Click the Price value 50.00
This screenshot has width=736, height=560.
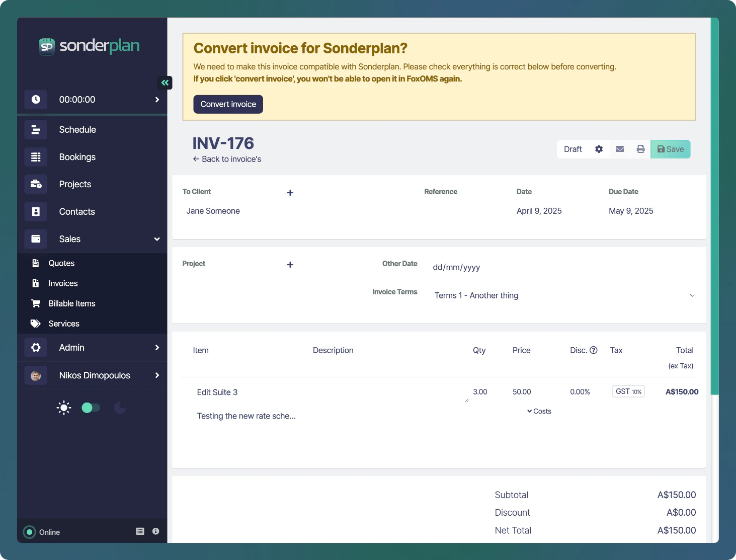click(x=522, y=391)
